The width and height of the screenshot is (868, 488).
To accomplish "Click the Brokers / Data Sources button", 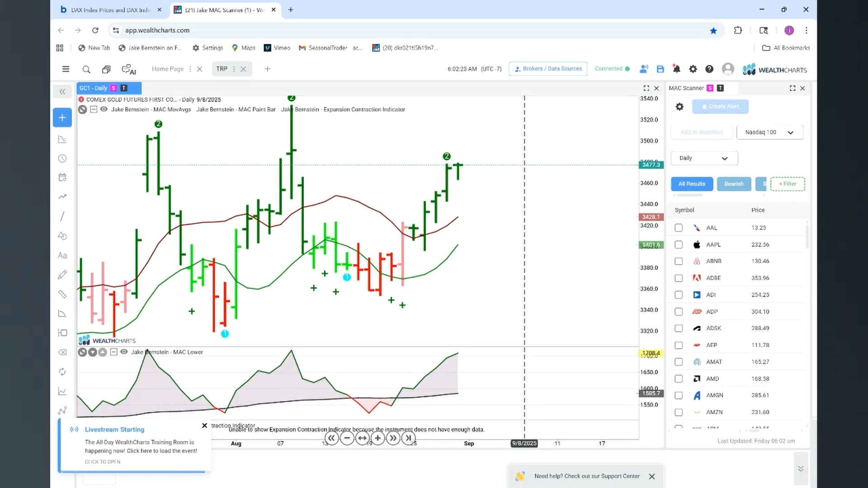I will [x=548, y=69].
